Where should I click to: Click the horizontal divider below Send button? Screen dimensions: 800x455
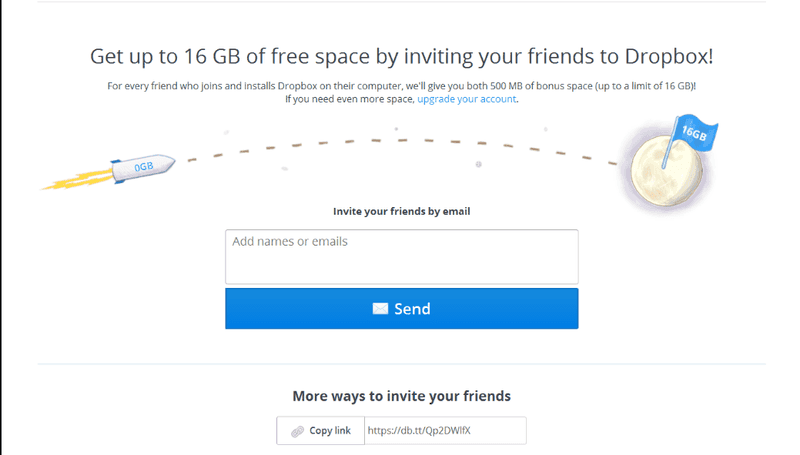[x=402, y=364]
